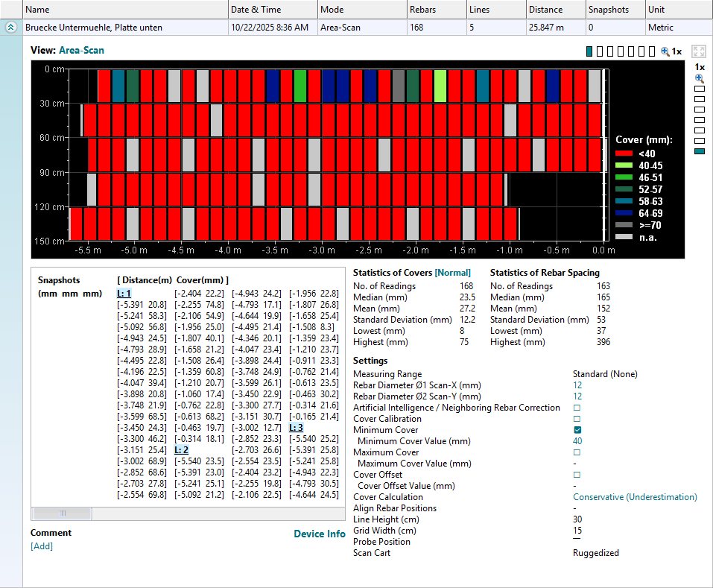Click the red <40 cover legend swatch
713x588 pixels.
pos(623,154)
